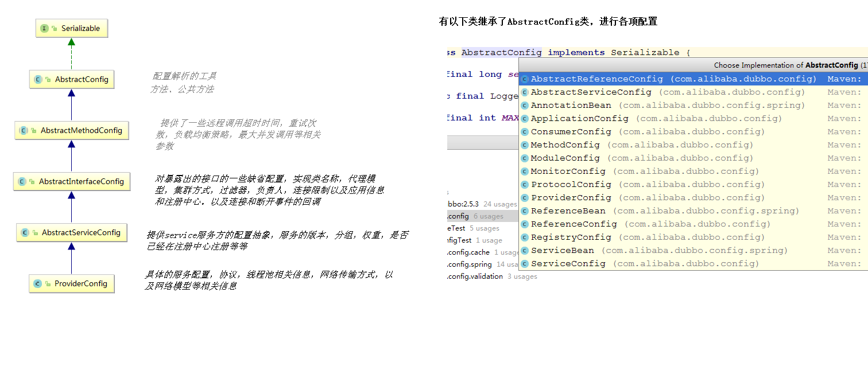
Task: Click the class icon beside ServiceConfig in the list
Action: tap(524, 264)
